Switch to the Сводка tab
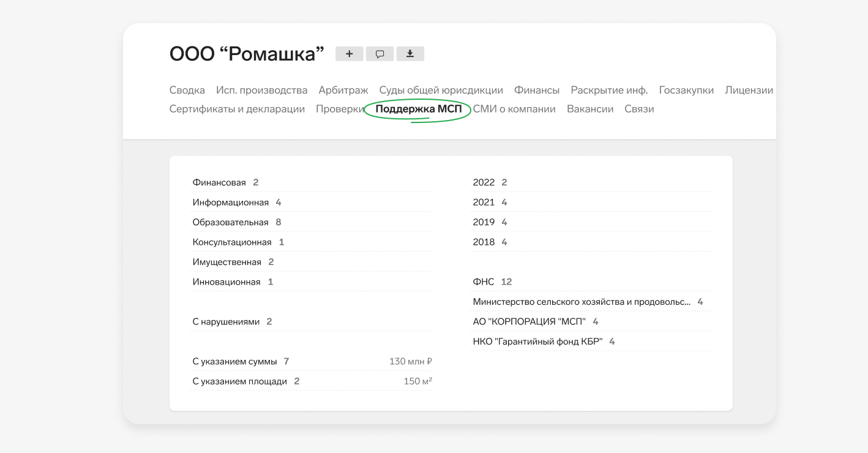The image size is (868, 453). point(187,90)
